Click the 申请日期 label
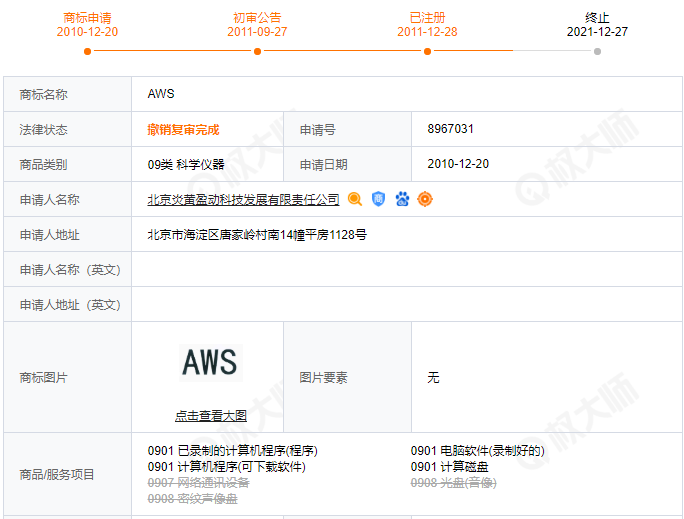The width and height of the screenshot is (684, 519). coord(324,164)
